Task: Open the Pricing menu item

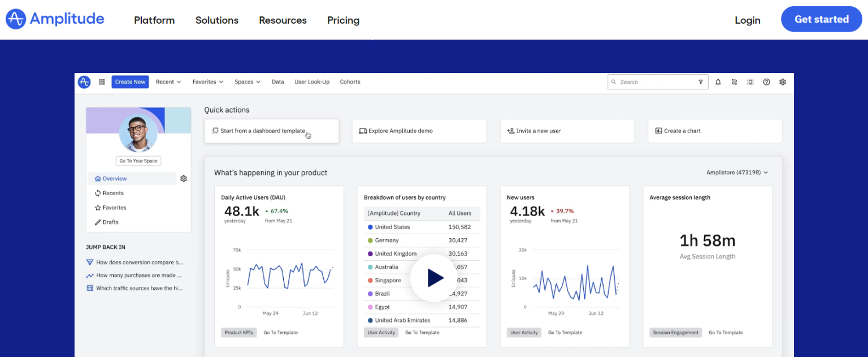Action: (x=343, y=20)
